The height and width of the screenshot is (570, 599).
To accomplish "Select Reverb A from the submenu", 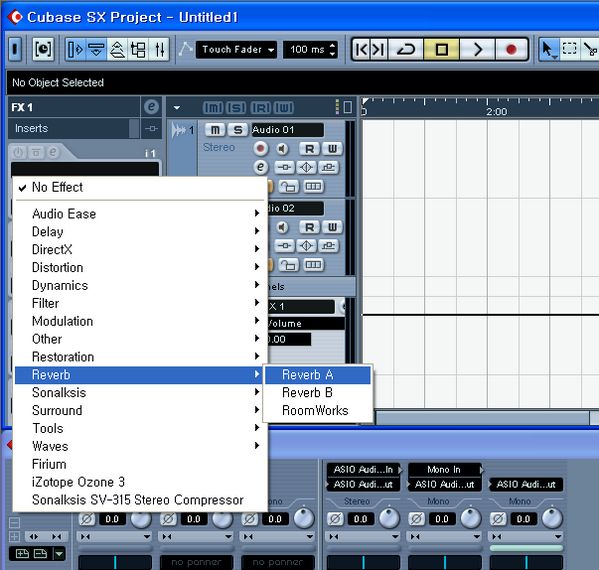I will 317,375.
